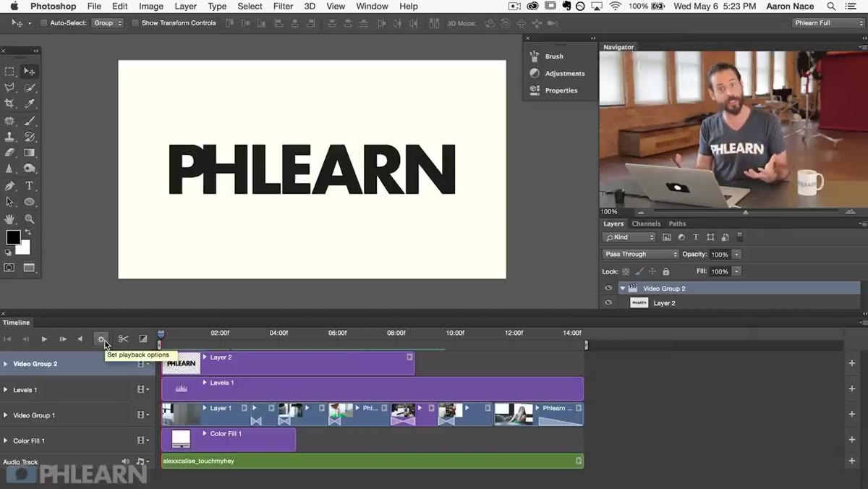Open the Fill slider dropdown

[737, 271]
